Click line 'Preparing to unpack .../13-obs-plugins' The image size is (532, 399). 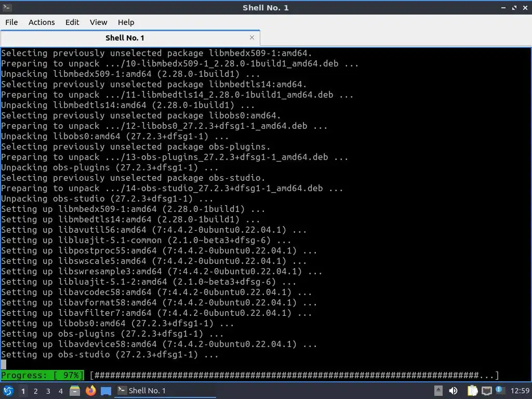pyautogui.click(x=175, y=157)
